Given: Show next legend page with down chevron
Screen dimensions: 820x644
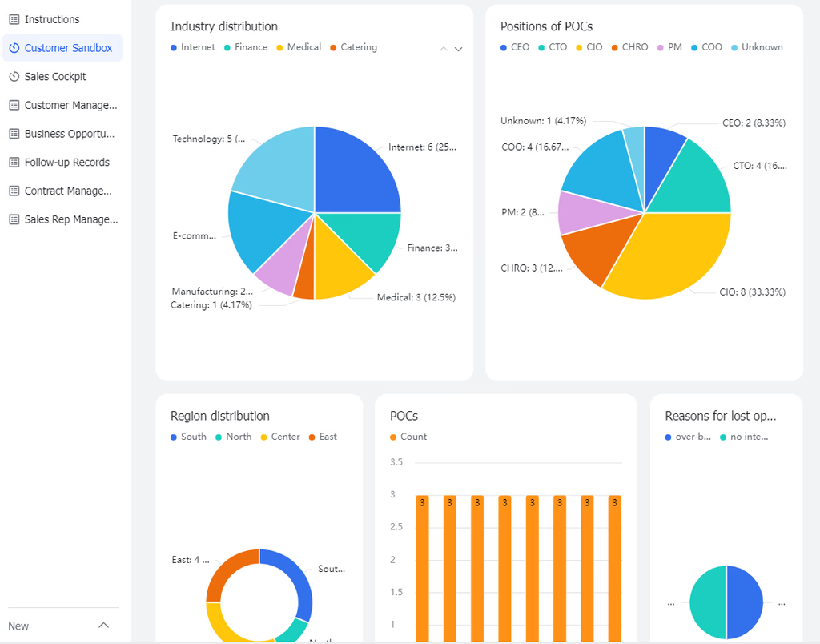Looking at the screenshot, I should coord(459,49).
